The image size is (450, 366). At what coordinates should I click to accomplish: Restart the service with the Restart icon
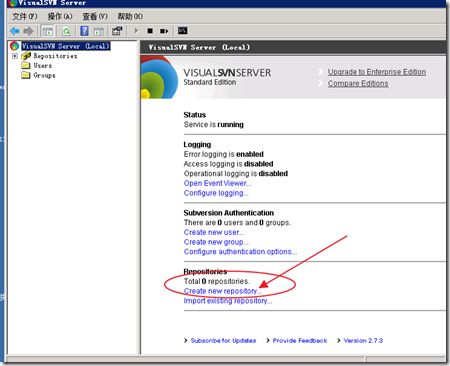pyautogui.click(x=164, y=31)
